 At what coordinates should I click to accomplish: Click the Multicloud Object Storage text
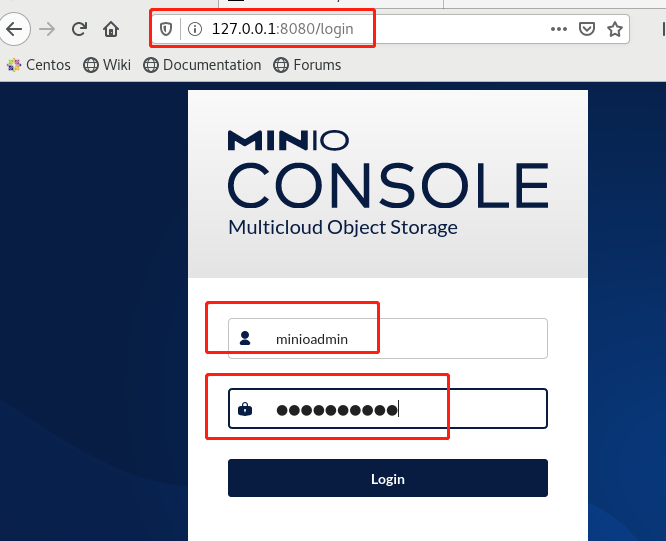[343, 228]
